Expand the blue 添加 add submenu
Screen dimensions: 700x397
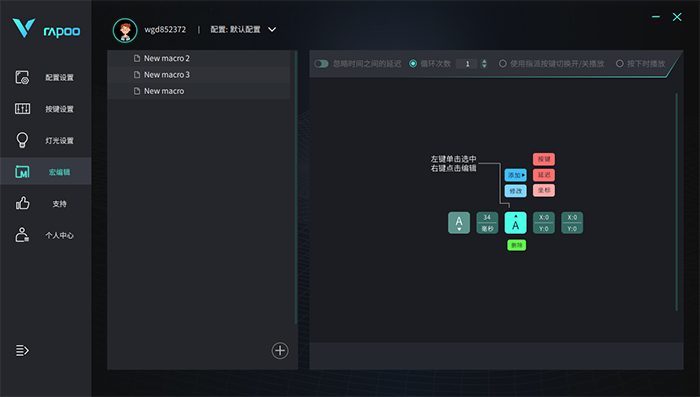pyautogui.click(x=516, y=175)
